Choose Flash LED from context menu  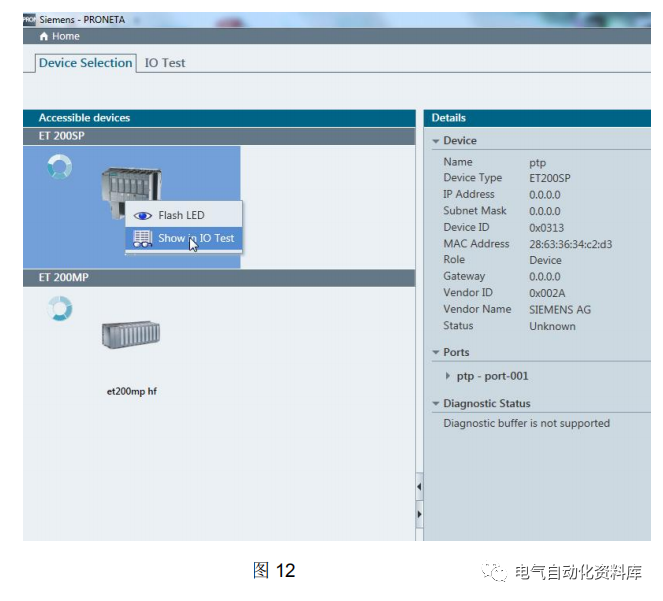pos(184,215)
